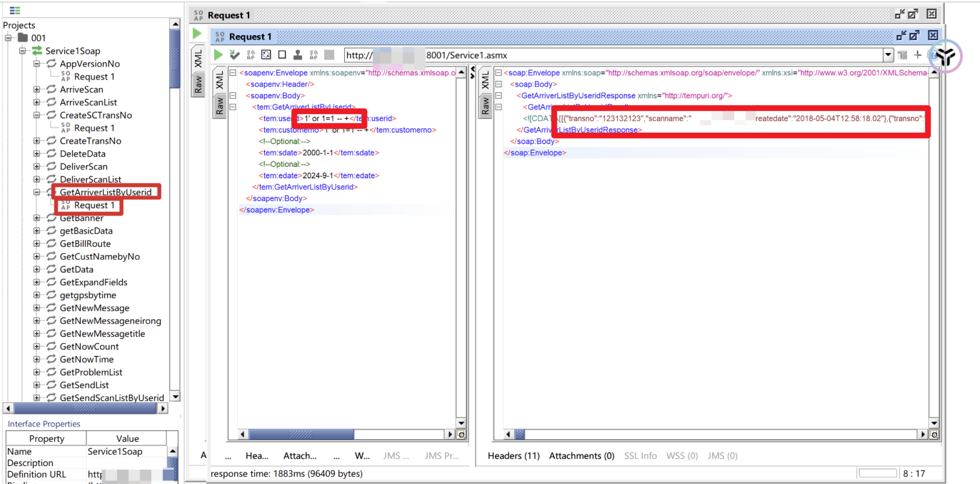This screenshot has width=980, height=484.
Task: Click the list view icon above Projects
Action: click(15, 10)
